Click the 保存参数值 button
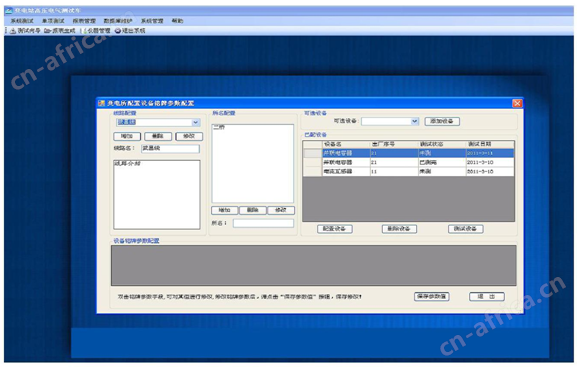The width and height of the screenshot is (577, 367). [432, 296]
